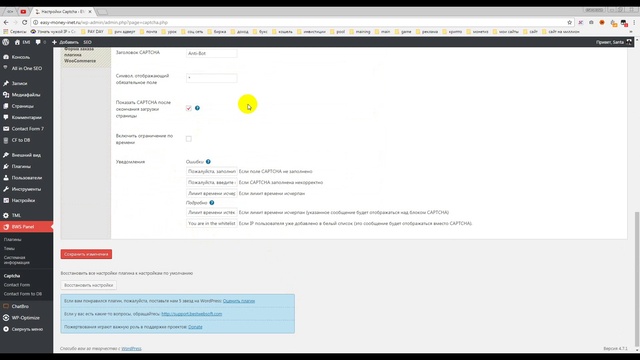Click required field symbol input

pyautogui.click(x=211, y=78)
